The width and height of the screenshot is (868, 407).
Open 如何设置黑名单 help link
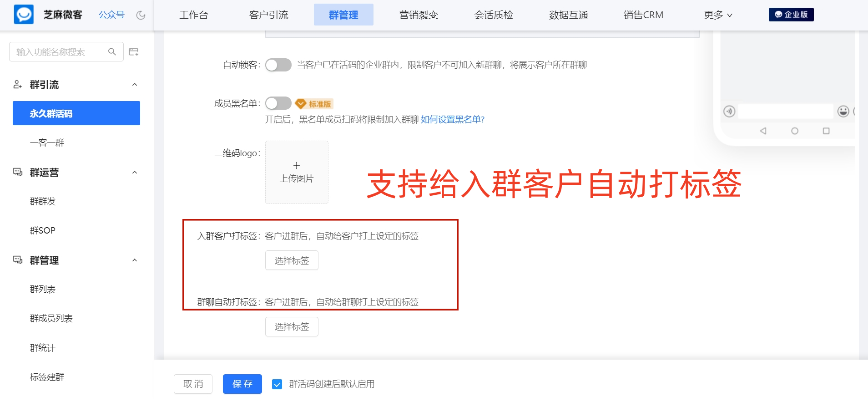[453, 120]
